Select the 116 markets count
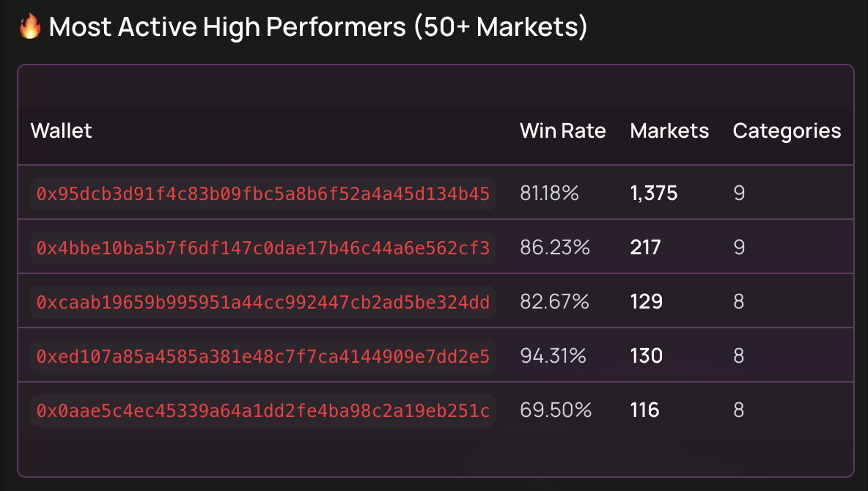868x491 pixels. (644, 410)
